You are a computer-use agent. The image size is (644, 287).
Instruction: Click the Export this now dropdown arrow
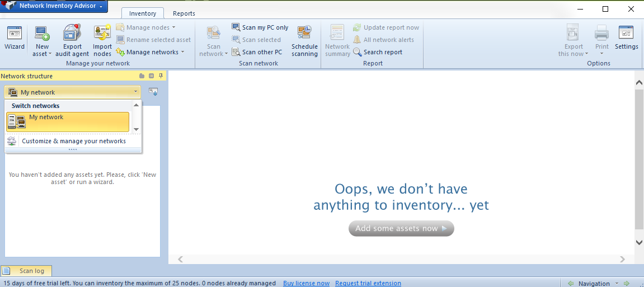586,54
